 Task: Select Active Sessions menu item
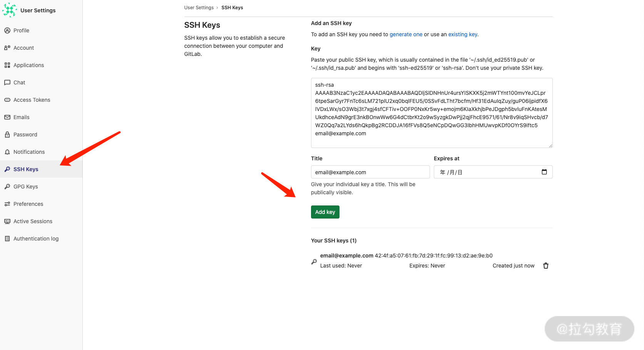(x=33, y=221)
